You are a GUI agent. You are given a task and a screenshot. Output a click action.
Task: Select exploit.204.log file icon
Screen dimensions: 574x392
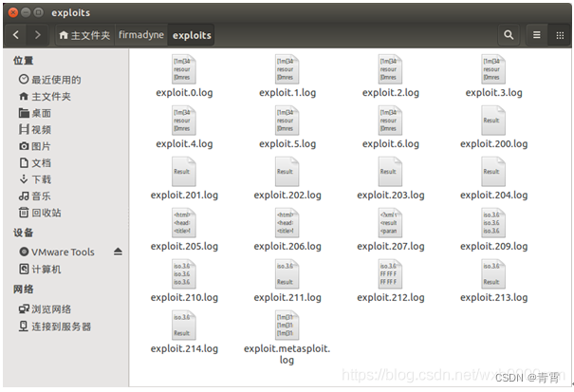coord(493,172)
